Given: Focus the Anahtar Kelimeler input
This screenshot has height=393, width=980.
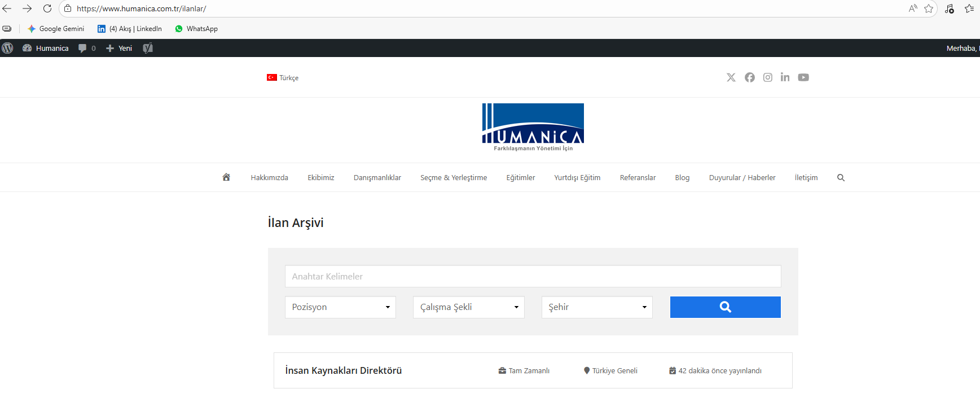Looking at the screenshot, I should [533, 276].
